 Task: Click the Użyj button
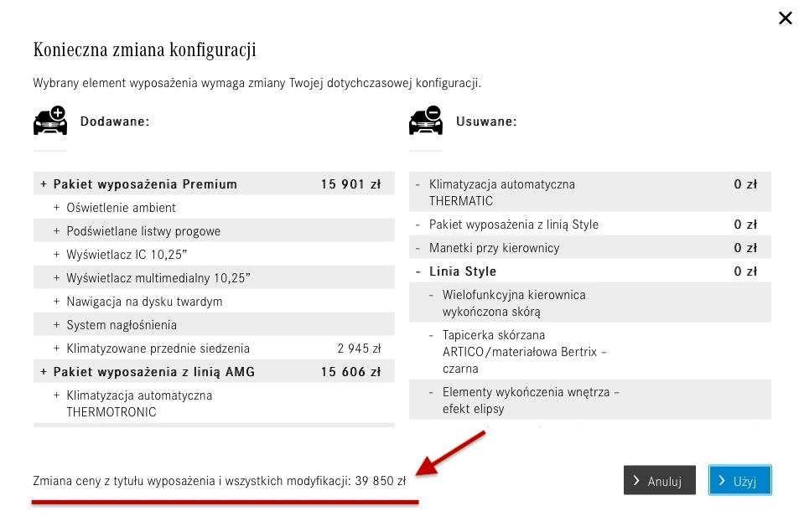(x=740, y=480)
